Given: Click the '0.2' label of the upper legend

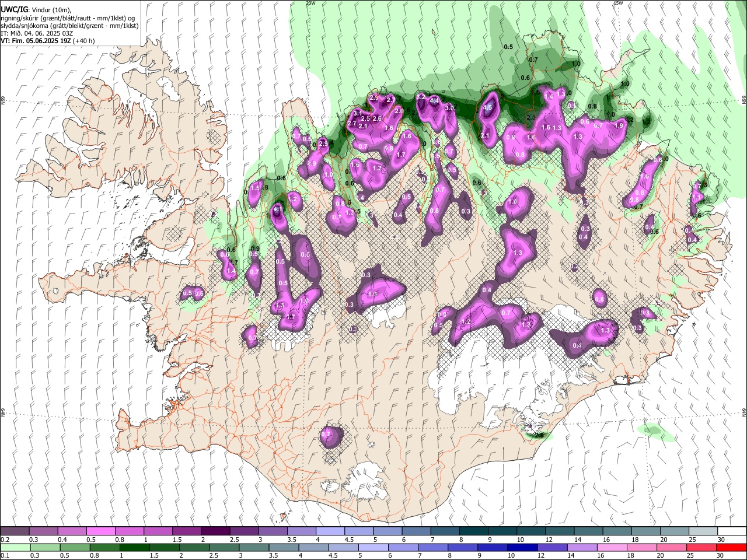Looking at the screenshot, I should 5,540.
